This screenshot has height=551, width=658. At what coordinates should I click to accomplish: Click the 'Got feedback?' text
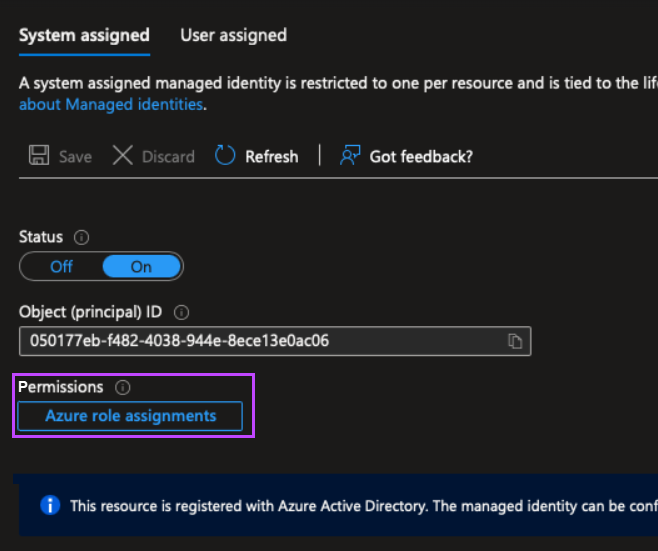click(421, 156)
